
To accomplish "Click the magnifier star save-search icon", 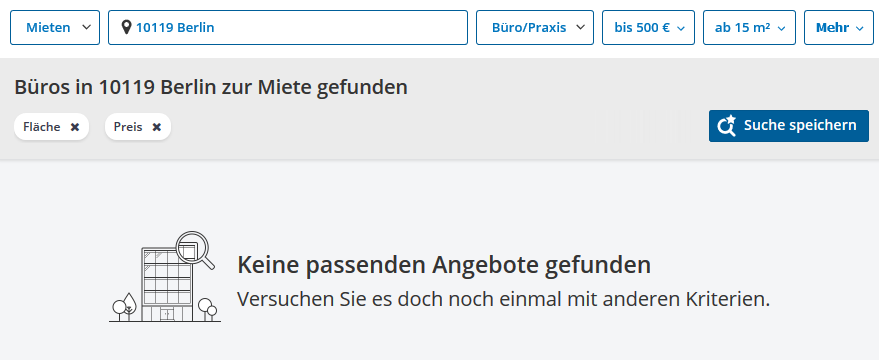I will (x=727, y=126).
